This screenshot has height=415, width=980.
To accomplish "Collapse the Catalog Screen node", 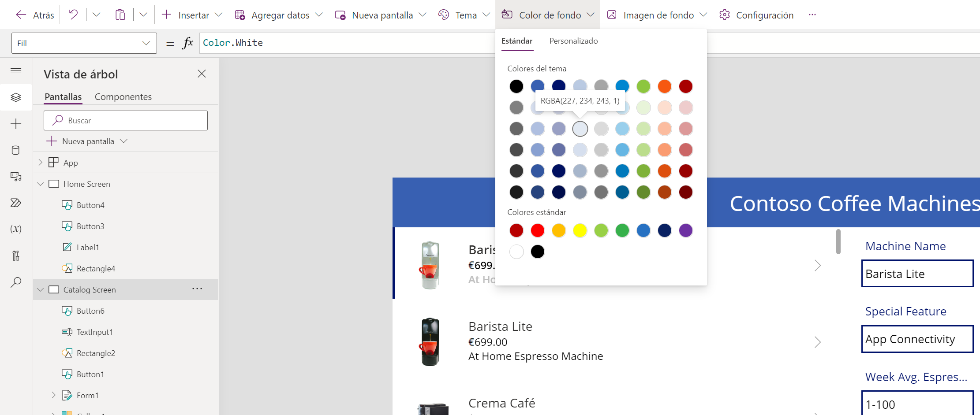I will tap(40, 289).
